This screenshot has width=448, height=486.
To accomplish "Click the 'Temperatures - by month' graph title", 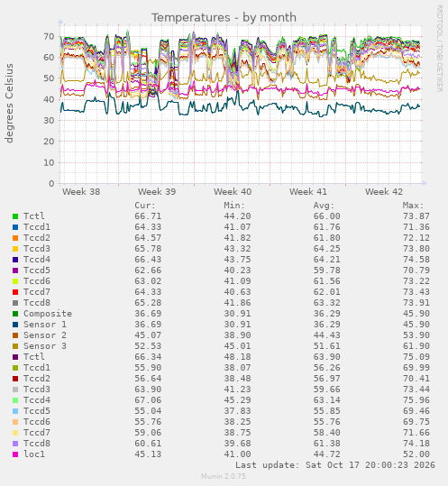I will (224, 17).
